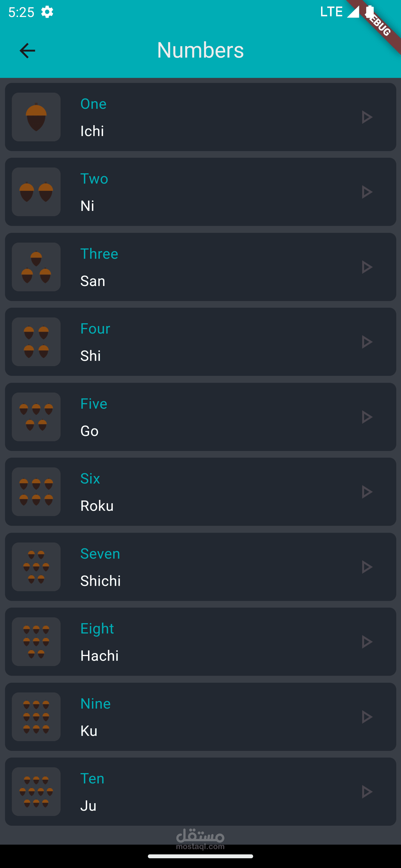Viewport: 401px width, 868px height.
Task: Play the audio for One (Ichi)
Action: [367, 117]
